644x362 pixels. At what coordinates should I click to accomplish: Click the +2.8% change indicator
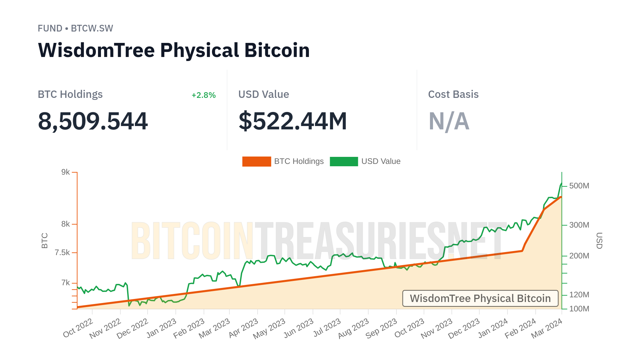tap(203, 95)
